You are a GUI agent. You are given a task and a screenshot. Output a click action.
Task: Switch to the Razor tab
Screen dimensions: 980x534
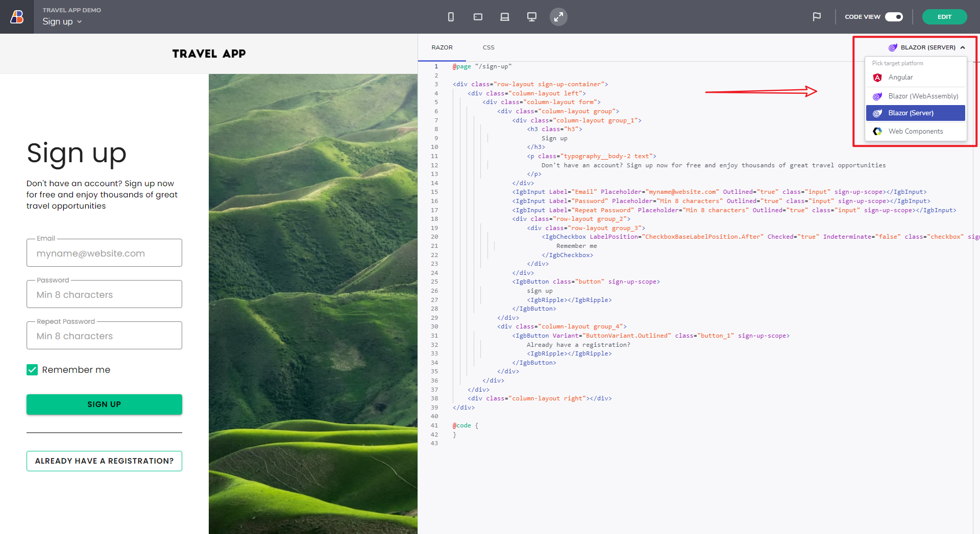(x=442, y=47)
